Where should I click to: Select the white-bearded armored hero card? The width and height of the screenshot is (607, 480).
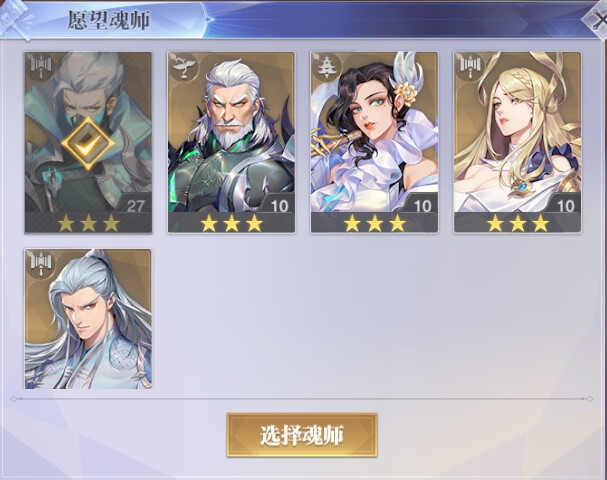point(231,142)
